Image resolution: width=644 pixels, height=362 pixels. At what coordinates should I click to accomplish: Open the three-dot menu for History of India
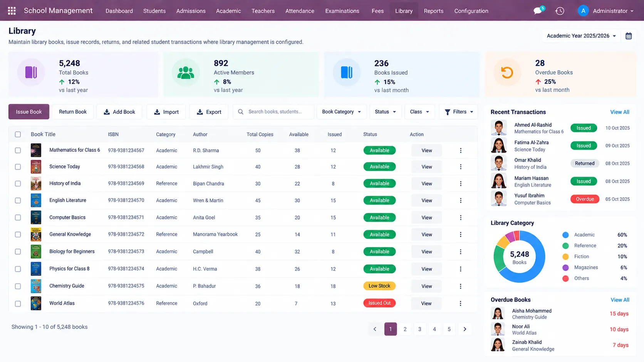(461, 184)
